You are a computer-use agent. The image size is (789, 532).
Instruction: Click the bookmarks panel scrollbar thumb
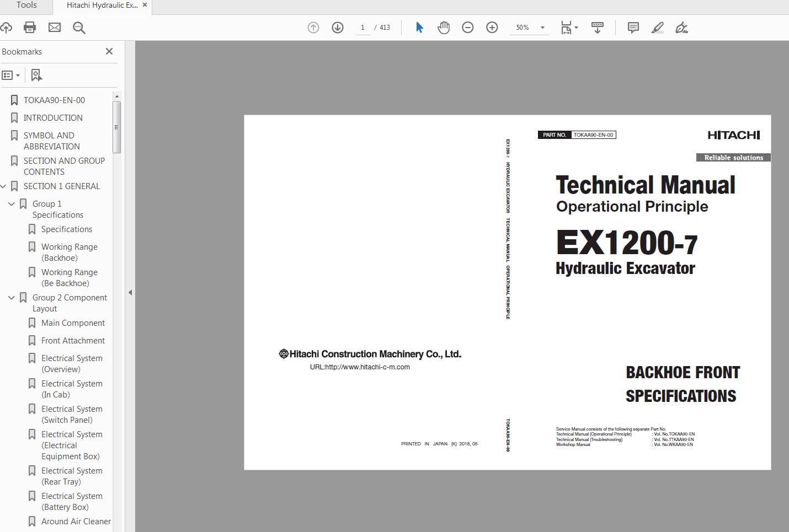click(x=116, y=127)
